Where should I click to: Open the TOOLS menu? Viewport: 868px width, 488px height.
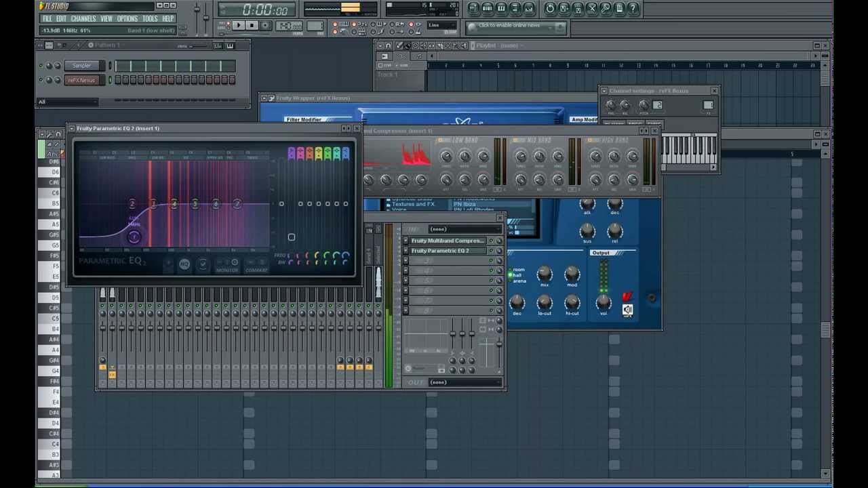(150, 19)
